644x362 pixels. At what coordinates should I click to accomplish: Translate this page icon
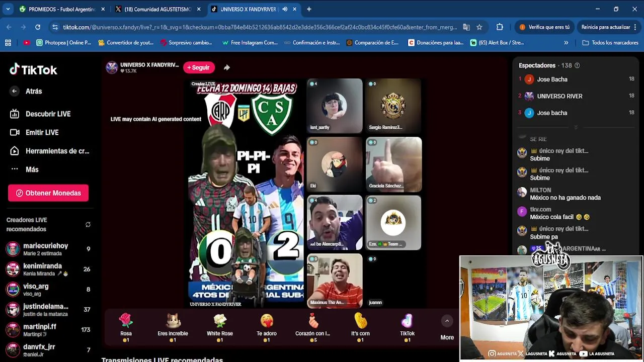pyautogui.click(x=466, y=27)
